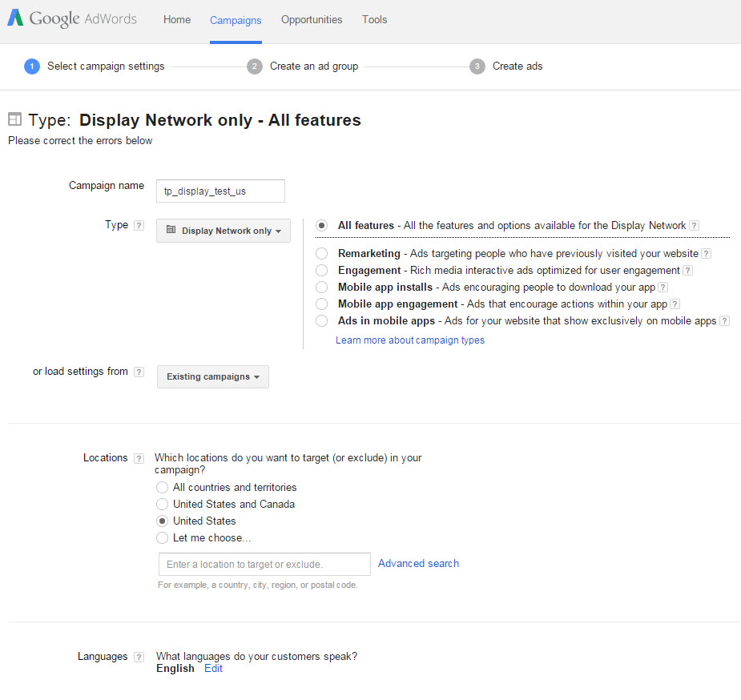Select United States and Canada option
Viewport: 741px width, 700px height.
click(163, 505)
